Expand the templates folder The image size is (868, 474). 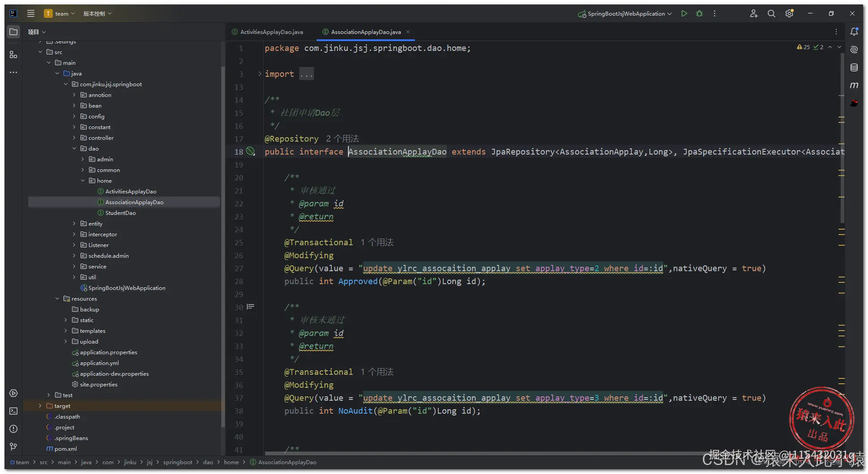66,331
